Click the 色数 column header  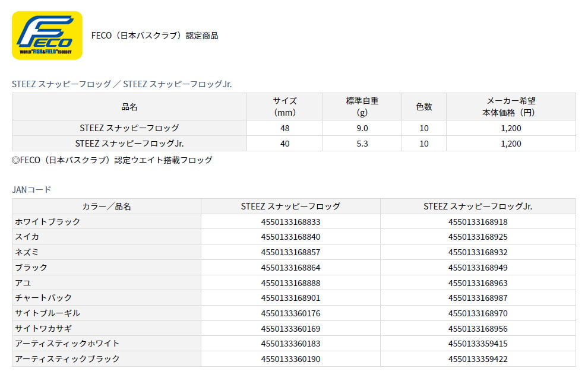(x=423, y=107)
